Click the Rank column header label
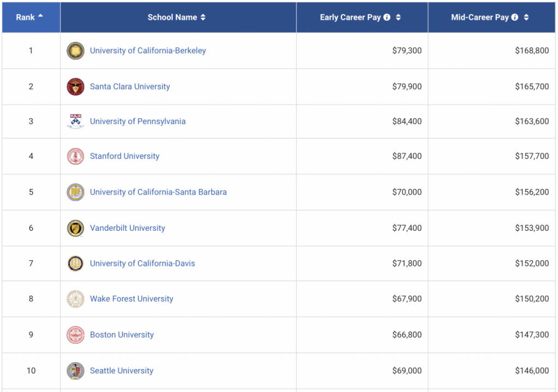The width and height of the screenshot is (558, 392). (x=25, y=17)
